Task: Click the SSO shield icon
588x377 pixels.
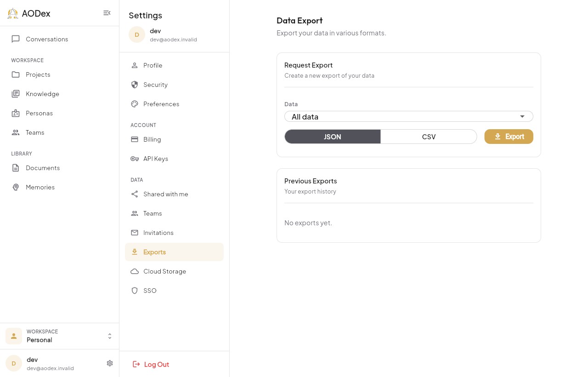Action: (x=135, y=291)
